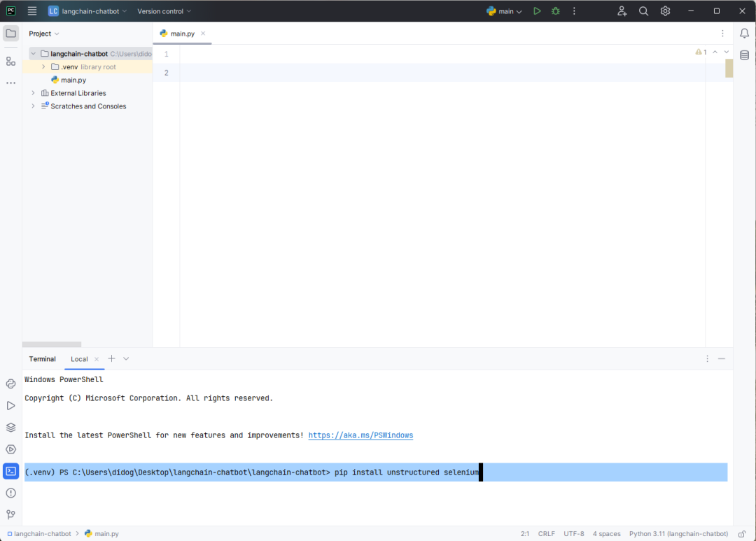Close the main.py editor tab
This screenshot has height=541, width=756.
click(x=203, y=34)
